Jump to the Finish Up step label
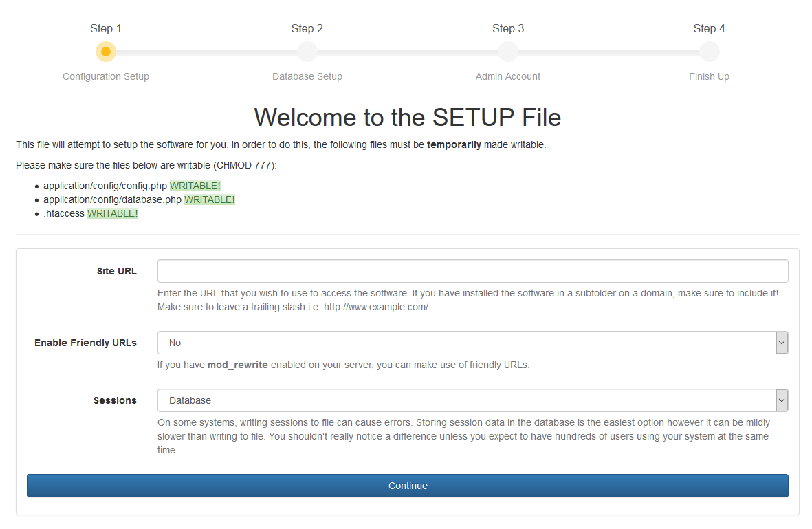 point(709,76)
